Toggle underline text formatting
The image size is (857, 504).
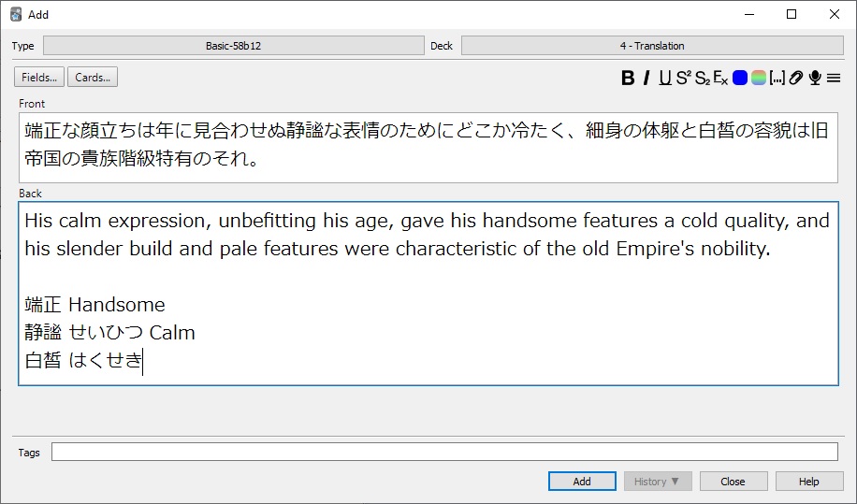(664, 79)
